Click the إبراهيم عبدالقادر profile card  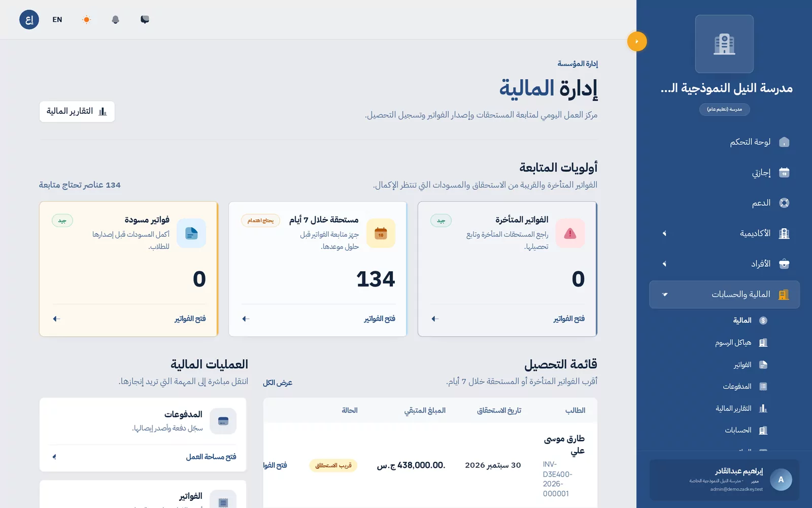tap(724, 480)
